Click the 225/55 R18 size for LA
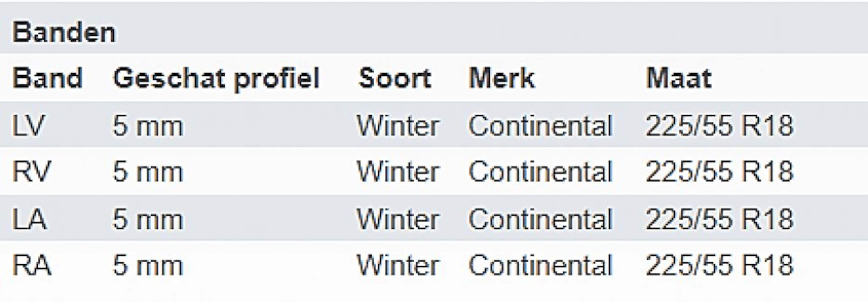 [719, 219]
